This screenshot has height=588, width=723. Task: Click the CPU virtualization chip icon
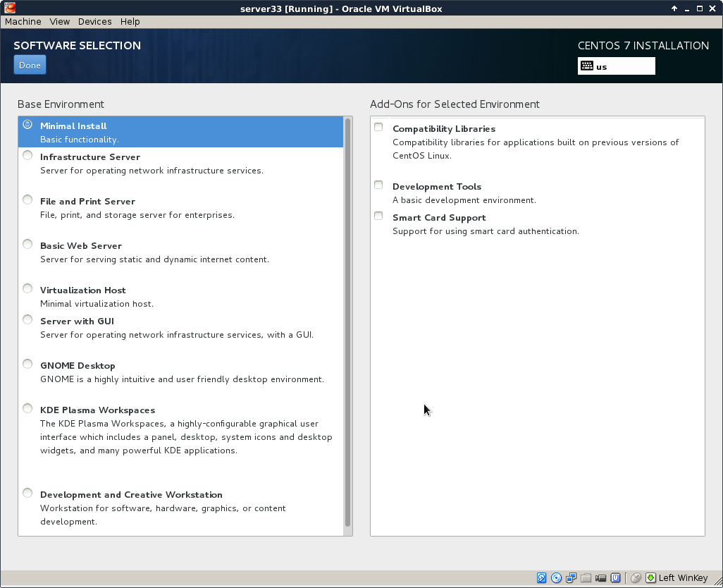615,578
